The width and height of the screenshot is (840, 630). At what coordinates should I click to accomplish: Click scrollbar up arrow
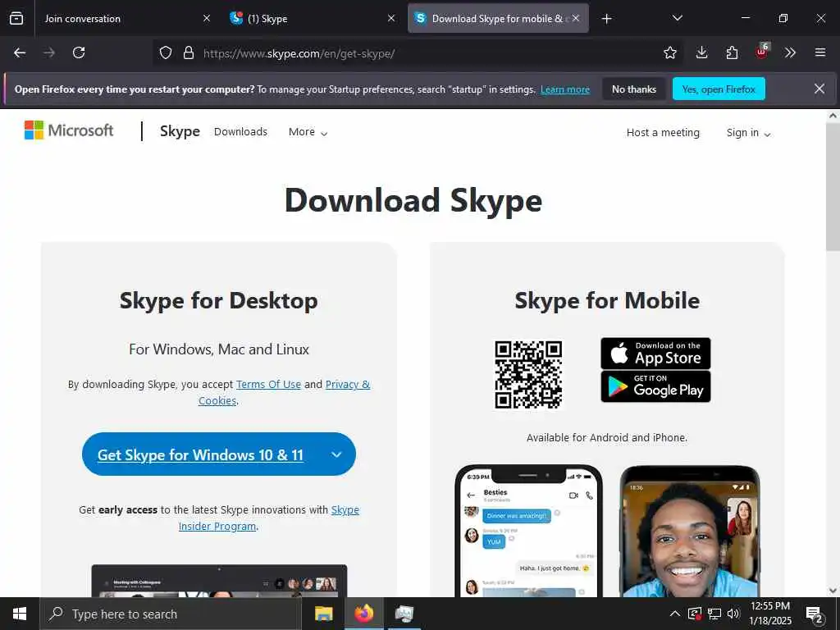click(x=833, y=116)
